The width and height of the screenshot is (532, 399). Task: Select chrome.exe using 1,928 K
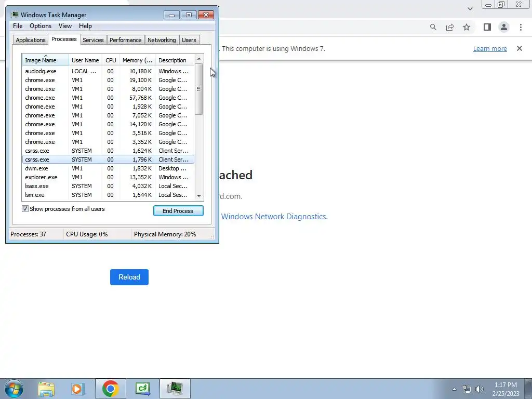(x=108, y=107)
